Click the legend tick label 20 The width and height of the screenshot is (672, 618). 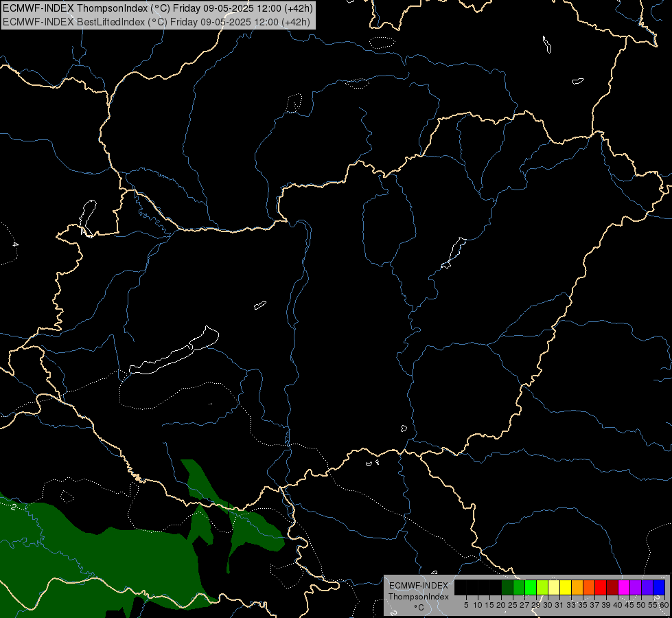click(501, 605)
